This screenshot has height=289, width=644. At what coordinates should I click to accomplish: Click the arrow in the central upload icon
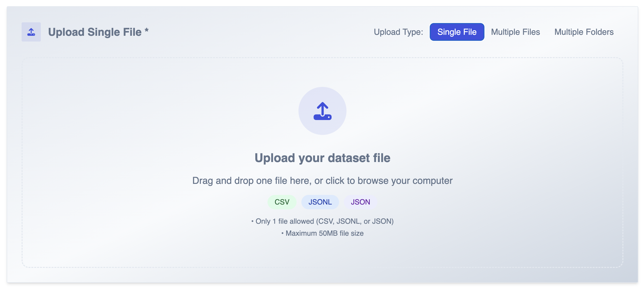322,108
